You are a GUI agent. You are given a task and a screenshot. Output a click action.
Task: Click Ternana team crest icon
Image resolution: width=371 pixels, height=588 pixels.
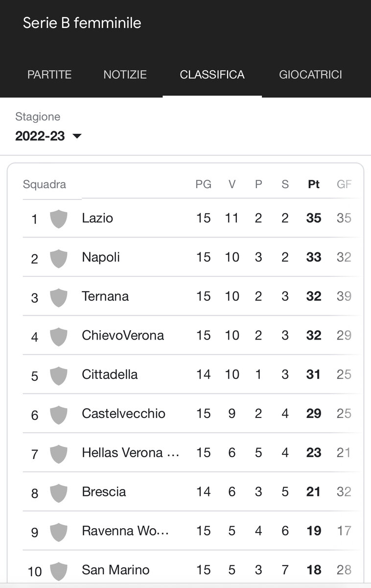click(x=59, y=297)
